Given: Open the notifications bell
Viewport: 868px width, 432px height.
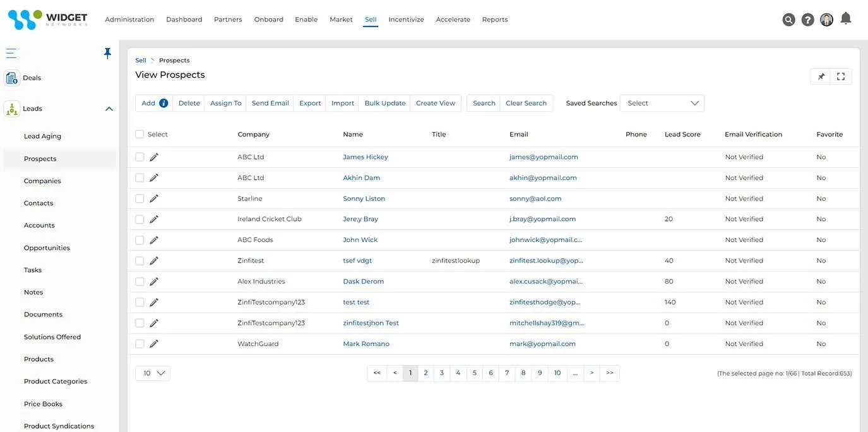Looking at the screenshot, I should click(x=846, y=18).
